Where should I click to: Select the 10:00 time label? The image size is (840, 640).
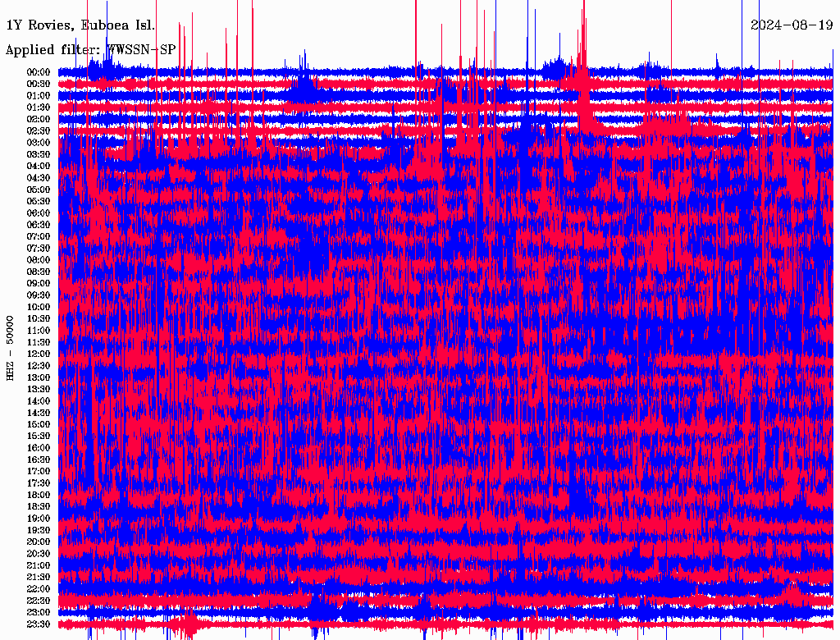[x=39, y=307]
